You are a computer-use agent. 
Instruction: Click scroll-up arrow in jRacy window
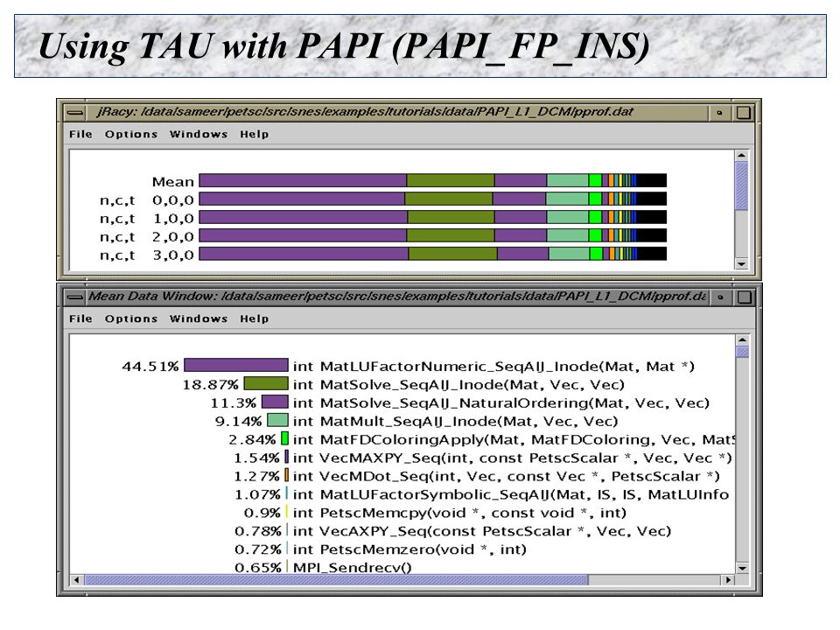click(741, 156)
